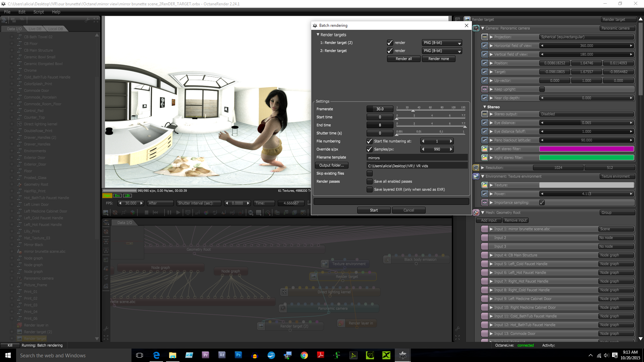Image resolution: width=644 pixels, height=362 pixels.
Task: Open the Script menu
Action: pyautogui.click(x=39, y=12)
